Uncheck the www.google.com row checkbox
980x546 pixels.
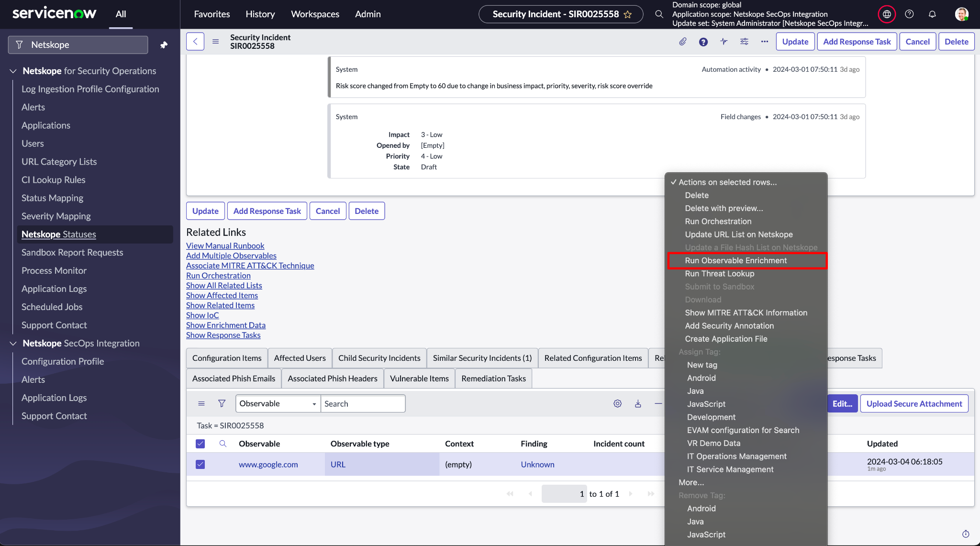[x=200, y=464]
